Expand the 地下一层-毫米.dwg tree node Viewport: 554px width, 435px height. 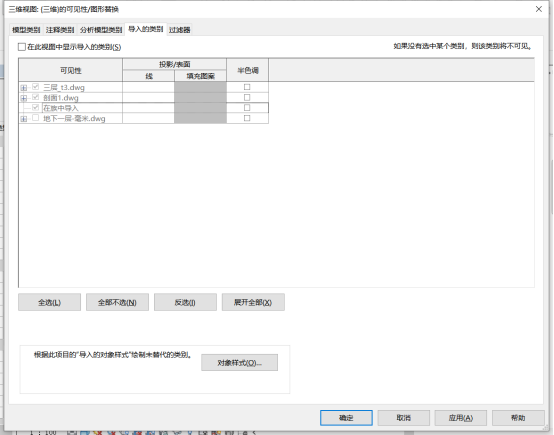(x=24, y=119)
